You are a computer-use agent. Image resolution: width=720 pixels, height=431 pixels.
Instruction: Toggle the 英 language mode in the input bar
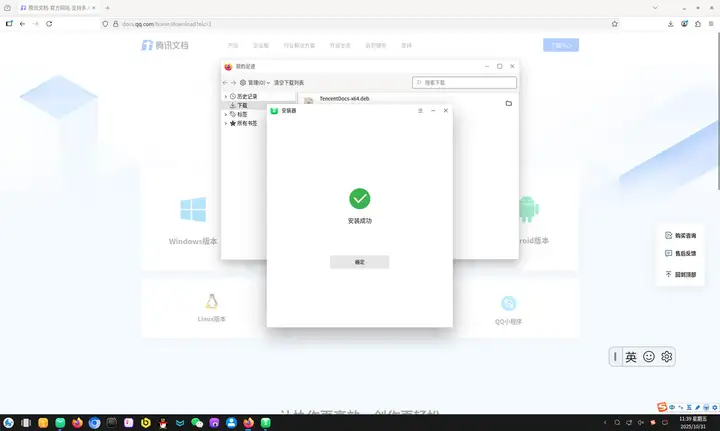(631, 357)
